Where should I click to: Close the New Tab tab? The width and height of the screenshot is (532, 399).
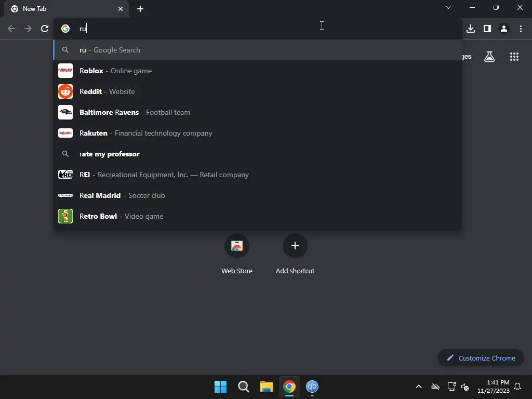tap(121, 9)
